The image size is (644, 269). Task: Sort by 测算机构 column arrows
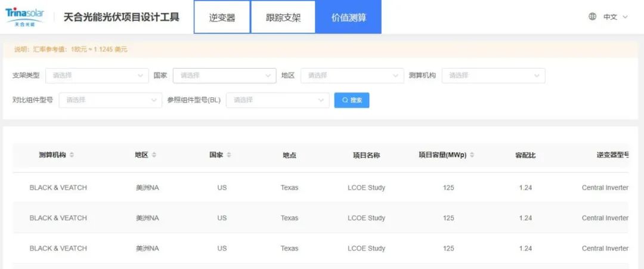click(72, 155)
